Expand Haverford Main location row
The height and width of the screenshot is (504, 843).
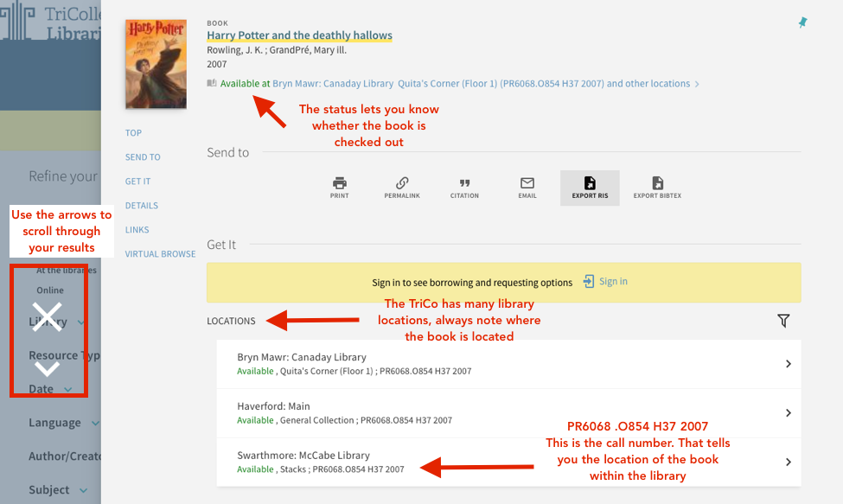pos(508,413)
